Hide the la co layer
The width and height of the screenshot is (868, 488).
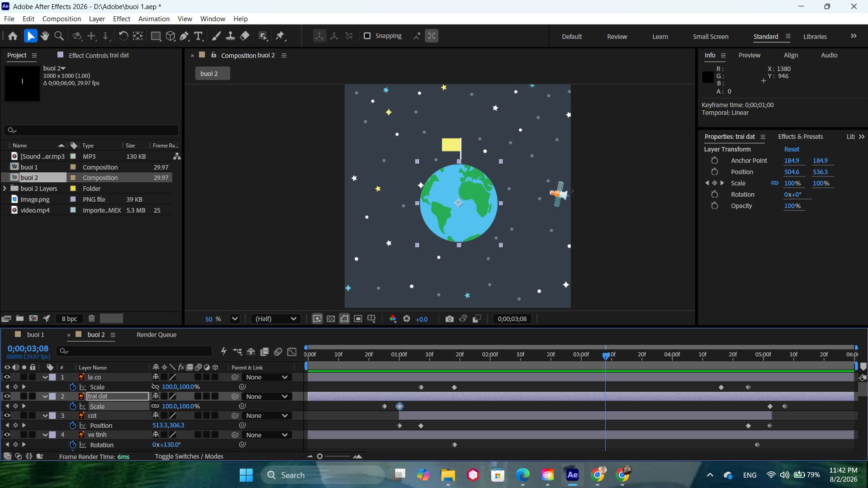pyautogui.click(x=7, y=377)
